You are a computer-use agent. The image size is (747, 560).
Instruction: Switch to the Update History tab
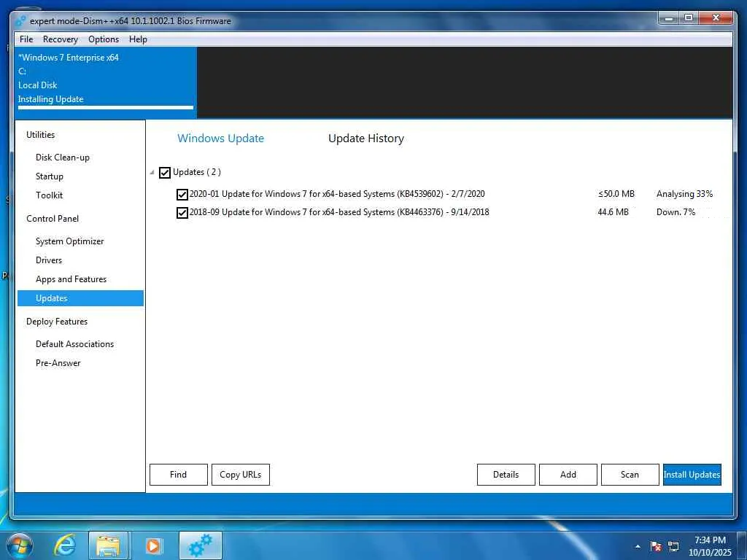pos(366,138)
